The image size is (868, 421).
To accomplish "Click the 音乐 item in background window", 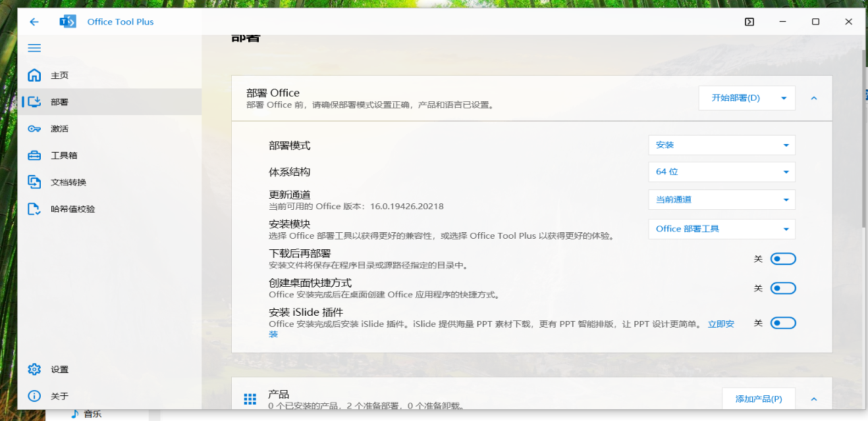I will [93, 414].
